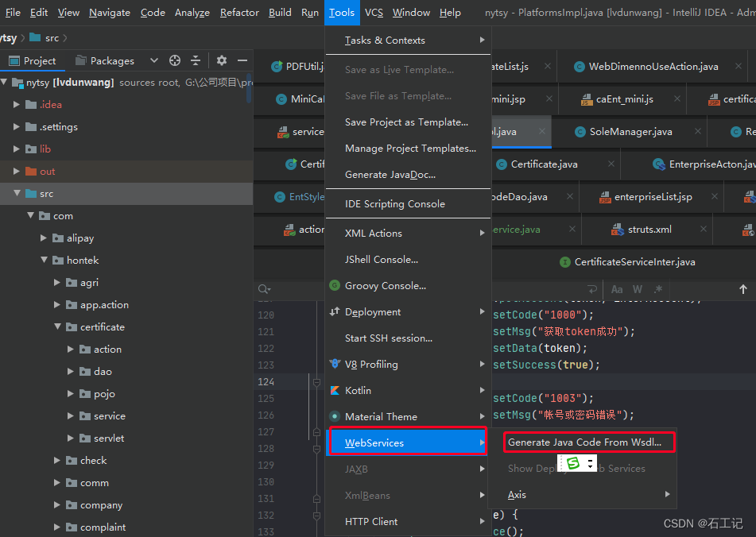
Task: Open the Navigate menu
Action: click(110, 13)
